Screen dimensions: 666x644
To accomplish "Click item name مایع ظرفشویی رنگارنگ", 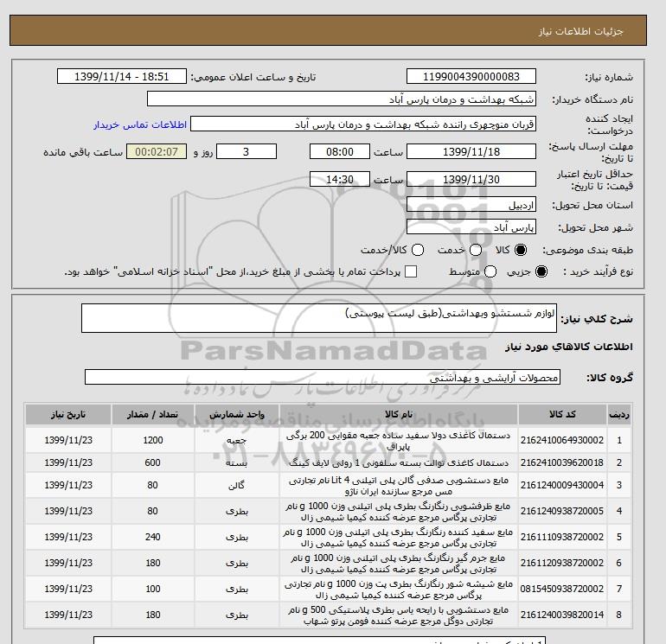I will click(x=399, y=512).
